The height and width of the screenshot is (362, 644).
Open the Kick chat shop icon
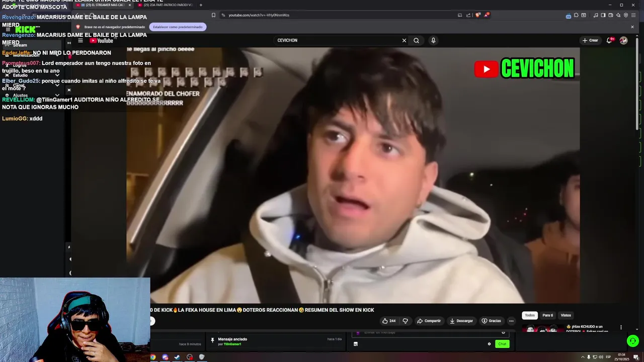pos(356,344)
